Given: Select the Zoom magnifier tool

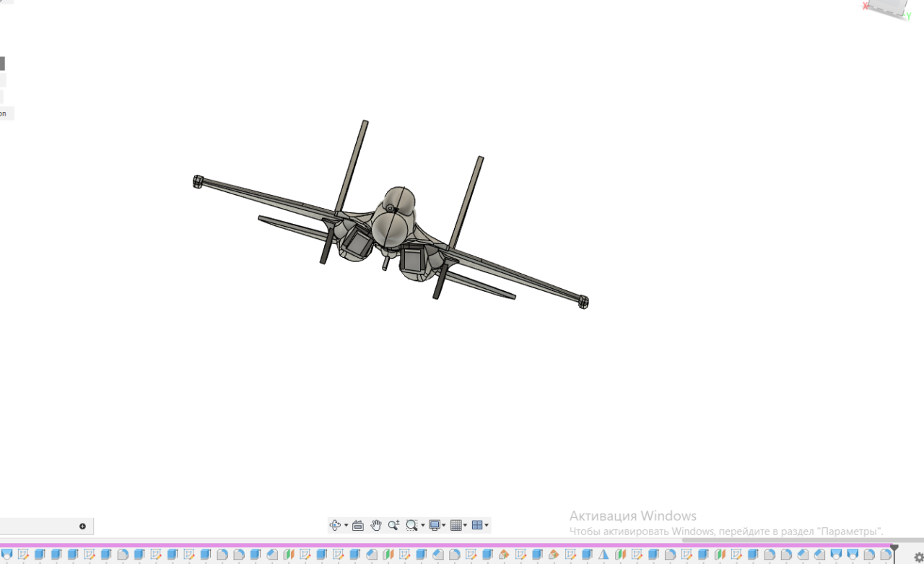Looking at the screenshot, I should pos(393,525).
